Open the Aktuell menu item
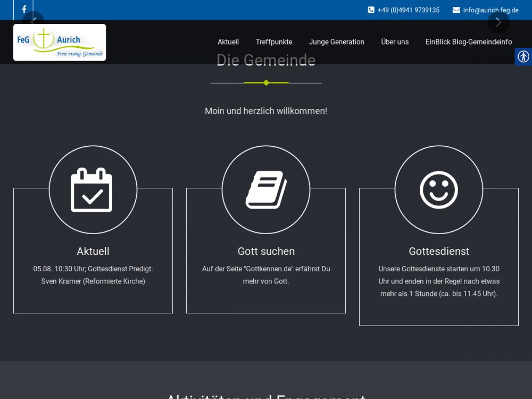 [228, 42]
